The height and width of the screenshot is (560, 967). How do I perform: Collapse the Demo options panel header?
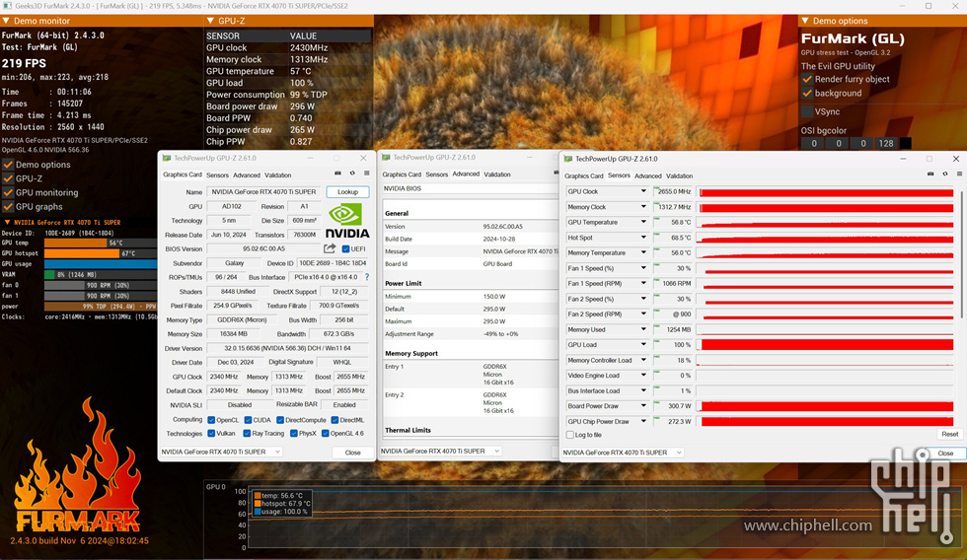805,21
